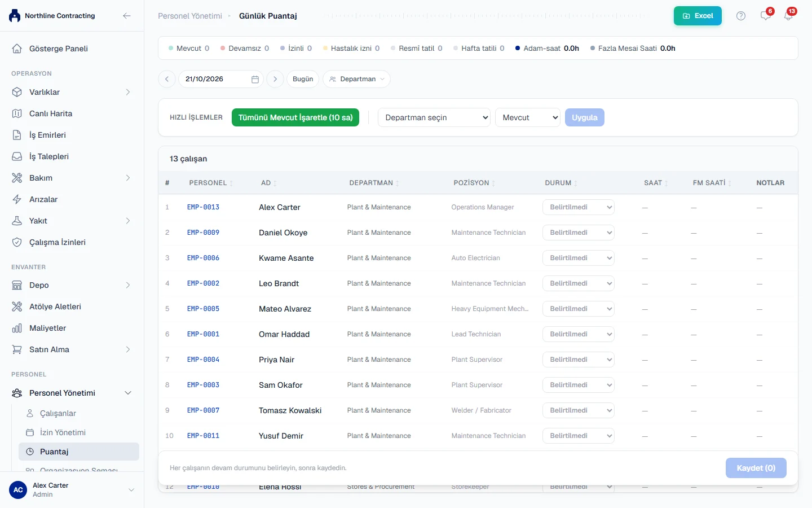Open Satın Alma cart icon
The height and width of the screenshot is (508, 812).
click(17, 349)
